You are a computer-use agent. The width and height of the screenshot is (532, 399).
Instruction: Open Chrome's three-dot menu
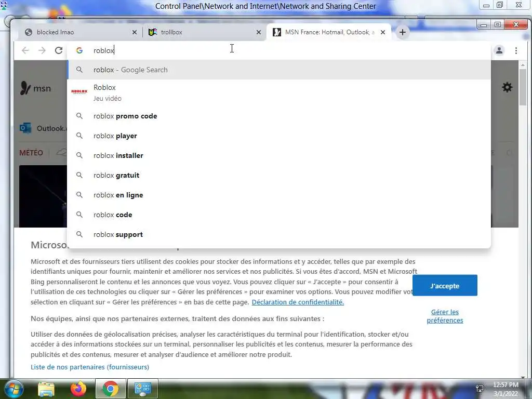pos(516,50)
